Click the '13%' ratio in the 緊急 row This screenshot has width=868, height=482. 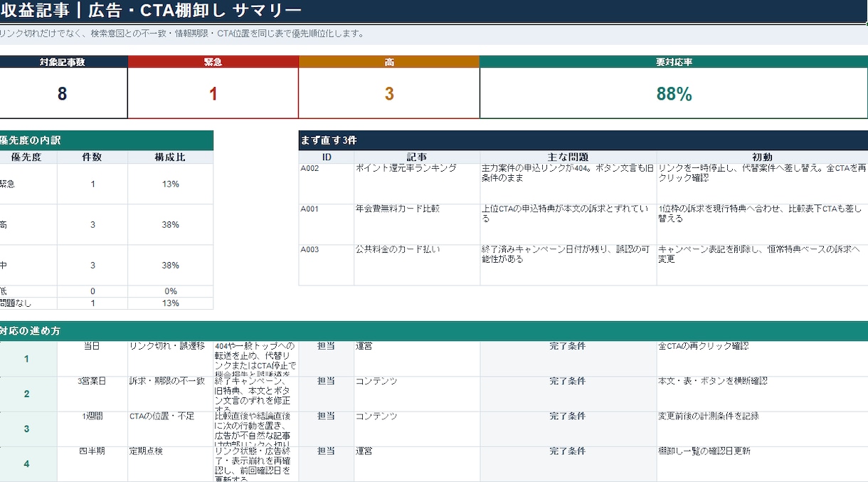(x=171, y=184)
